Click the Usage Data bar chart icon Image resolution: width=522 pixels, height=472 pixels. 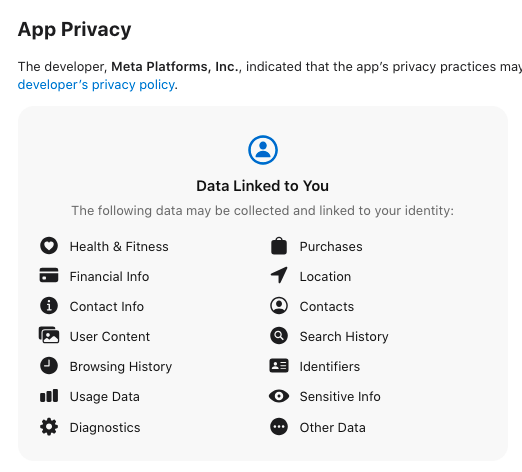pos(49,396)
